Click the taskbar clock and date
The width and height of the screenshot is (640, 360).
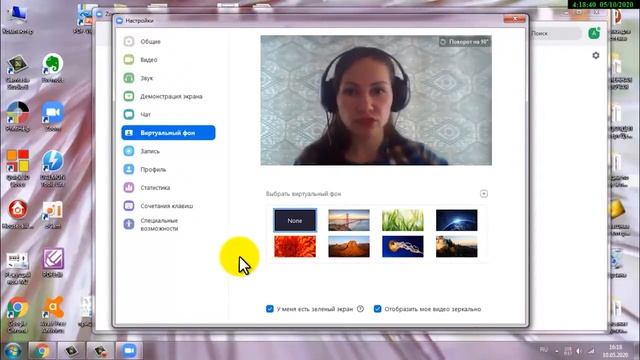[615, 351]
